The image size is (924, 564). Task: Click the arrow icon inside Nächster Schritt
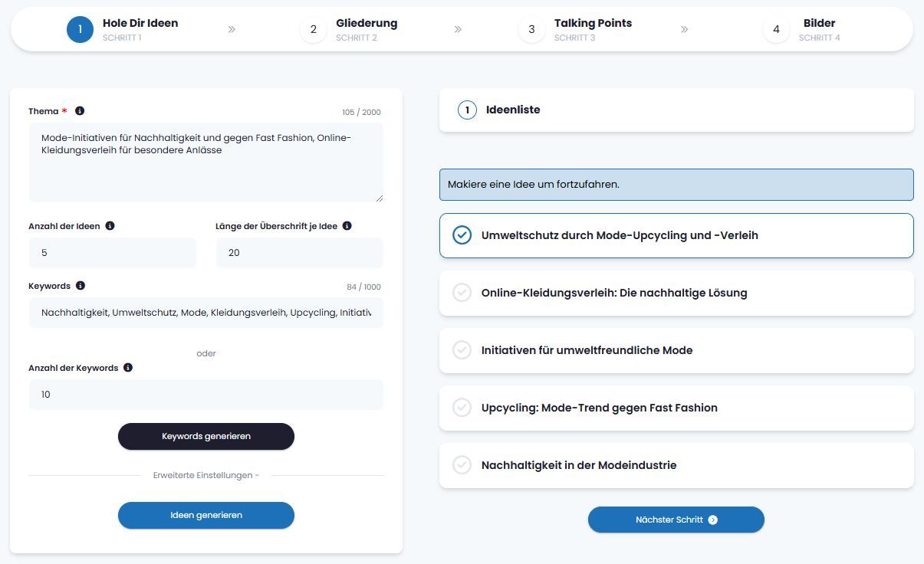[713, 520]
